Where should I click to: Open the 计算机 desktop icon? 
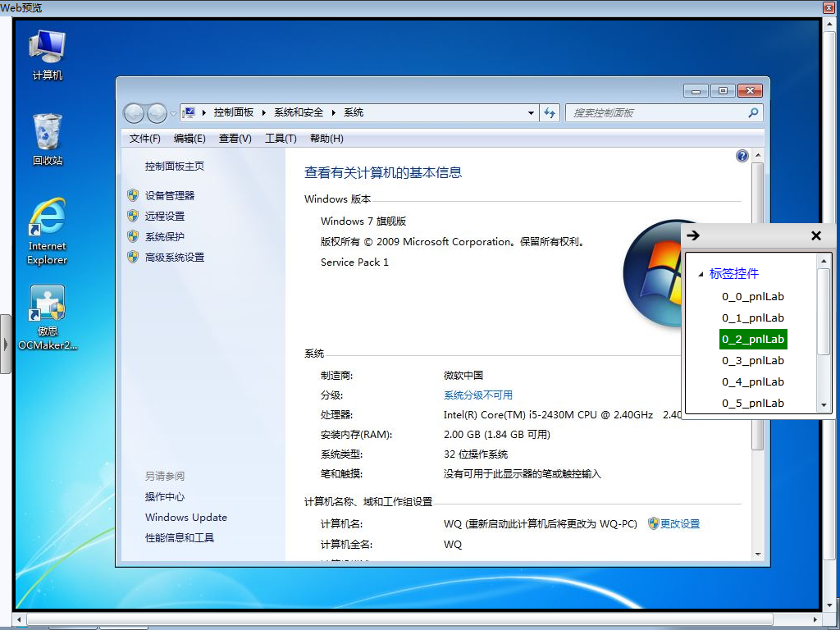click(x=47, y=55)
